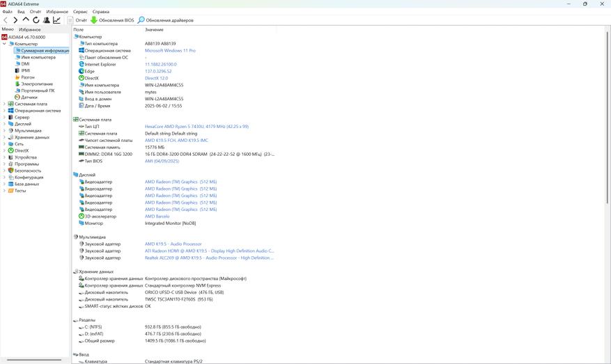Open user management with the person toolbar icon

(47, 20)
